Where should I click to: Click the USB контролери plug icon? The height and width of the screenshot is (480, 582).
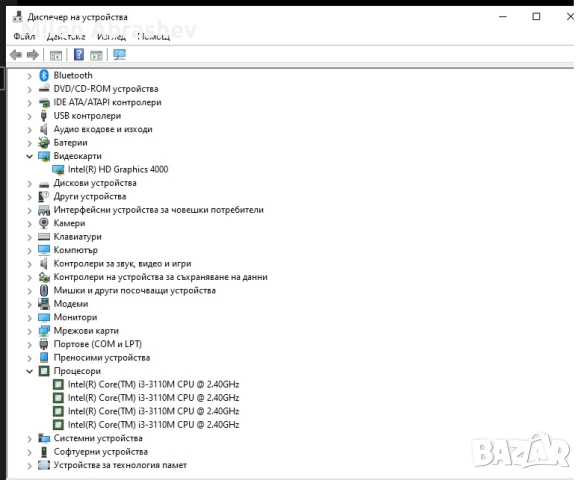pyautogui.click(x=44, y=116)
